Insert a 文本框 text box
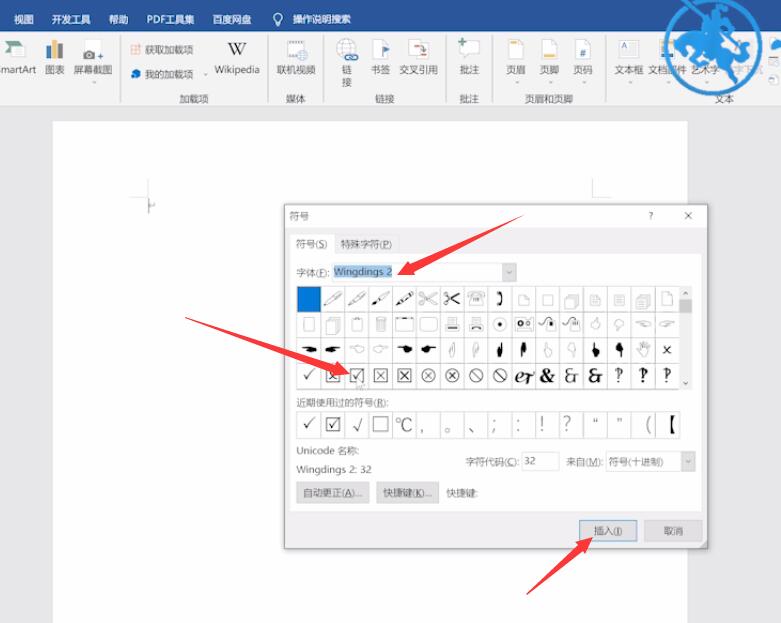 coord(628,58)
